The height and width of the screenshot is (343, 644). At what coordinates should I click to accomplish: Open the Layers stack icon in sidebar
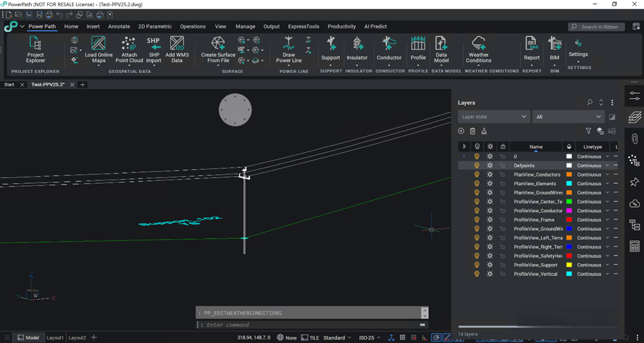pyautogui.click(x=634, y=117)
